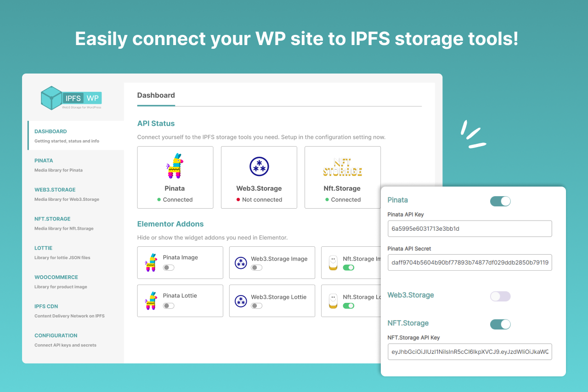Open the Dashboard sidebar item
588x392 pixels.
[76, 136]
